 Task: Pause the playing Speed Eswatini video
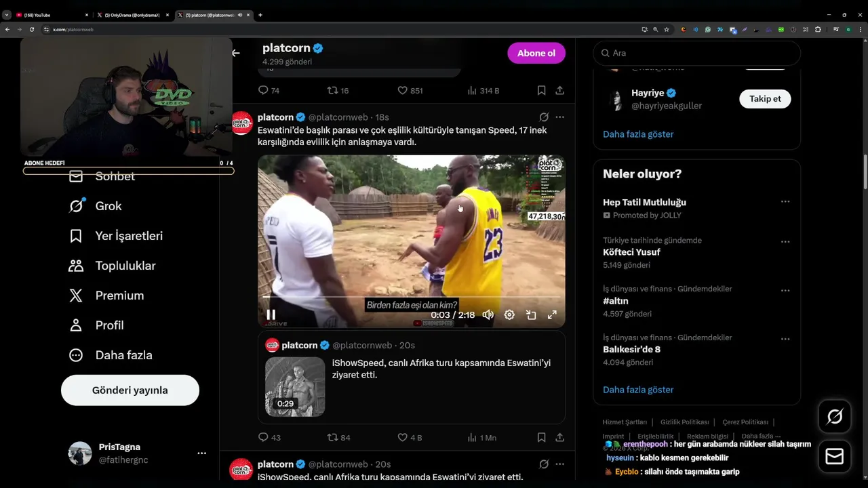point(271,314)
